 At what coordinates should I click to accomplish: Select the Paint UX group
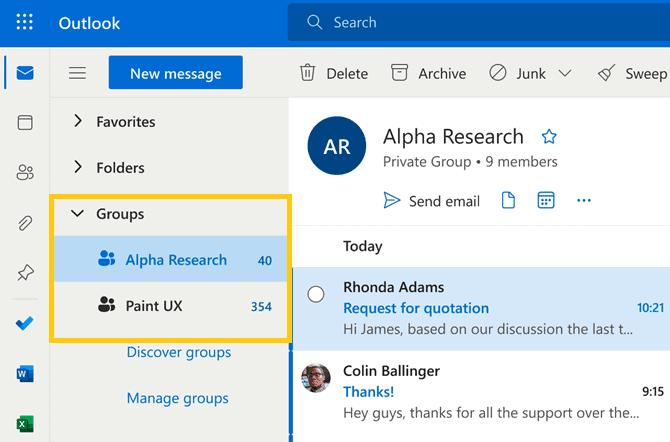pos(170,305)
